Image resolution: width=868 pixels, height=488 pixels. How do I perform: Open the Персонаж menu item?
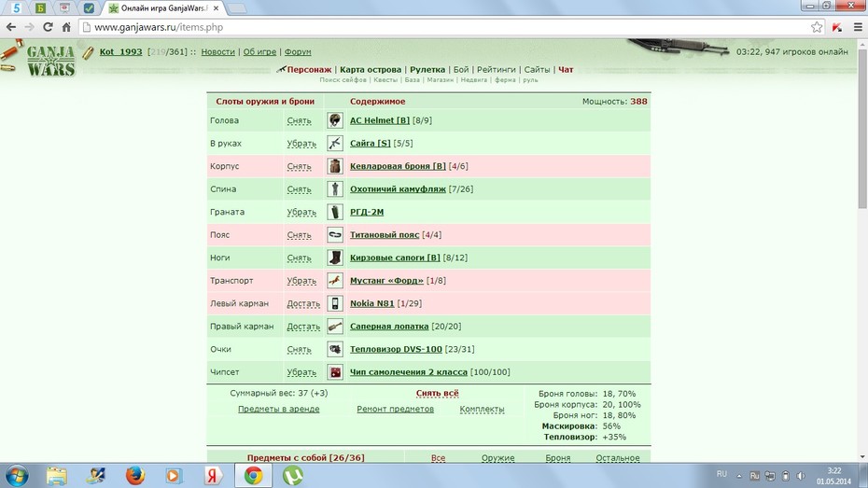pos(309,70)
